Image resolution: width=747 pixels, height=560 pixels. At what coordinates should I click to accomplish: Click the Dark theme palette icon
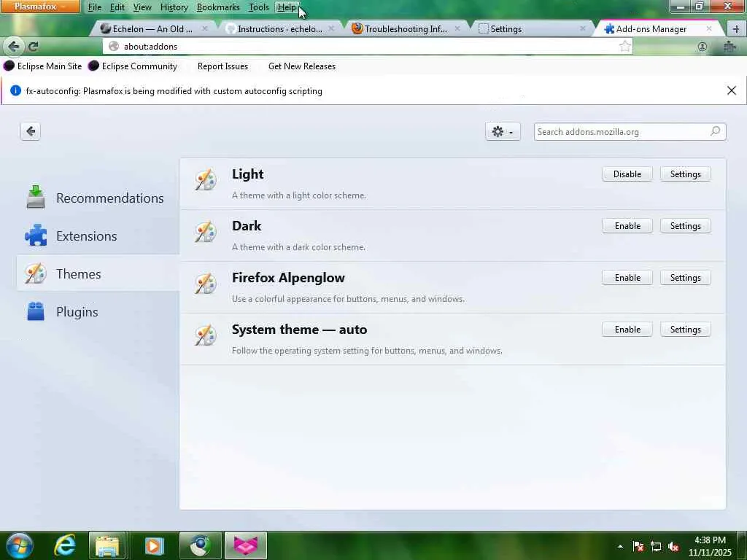206,232
